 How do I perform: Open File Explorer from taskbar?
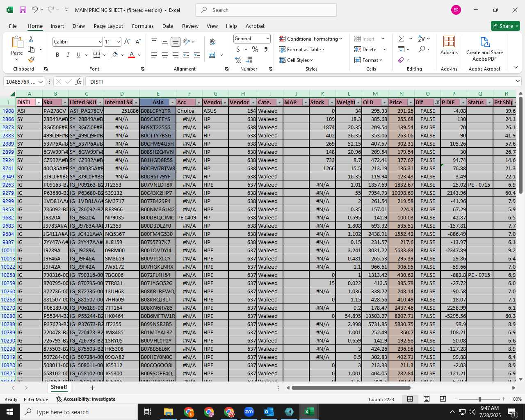[x=169, y=412]
